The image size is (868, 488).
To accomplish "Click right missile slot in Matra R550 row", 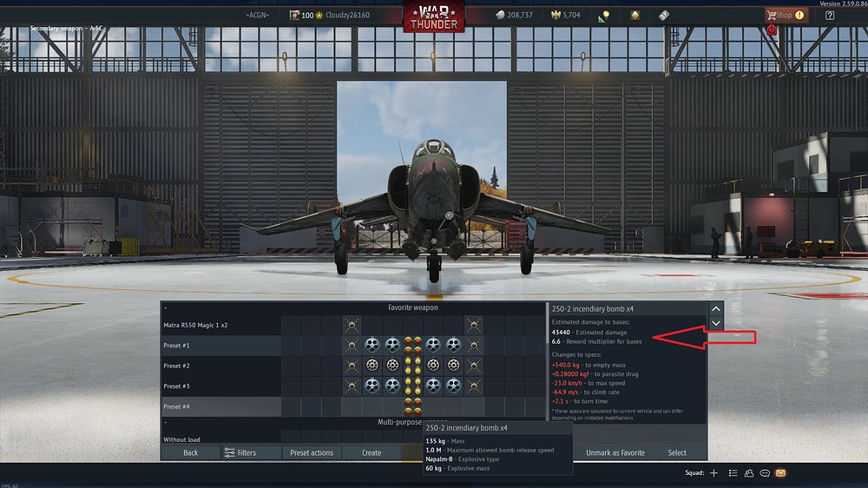I will 474,325.
